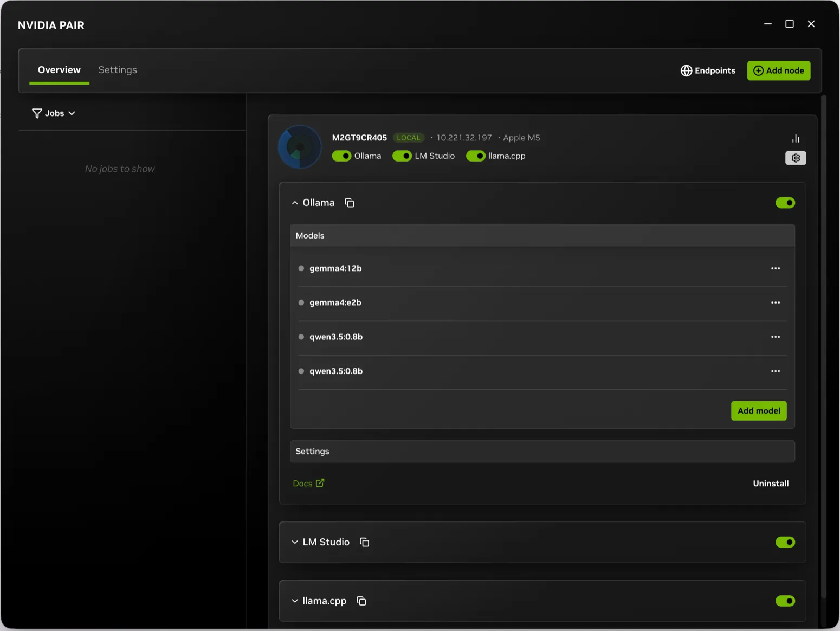Toggle LM Studio switch in node header
This screenshot has height=631, width=840.
coord(402,156)
